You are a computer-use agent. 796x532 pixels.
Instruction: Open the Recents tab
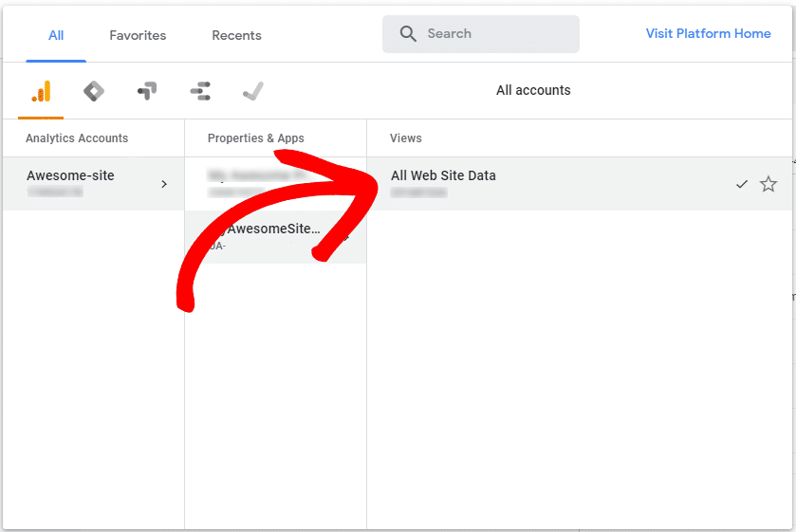[x=236, y=35]
